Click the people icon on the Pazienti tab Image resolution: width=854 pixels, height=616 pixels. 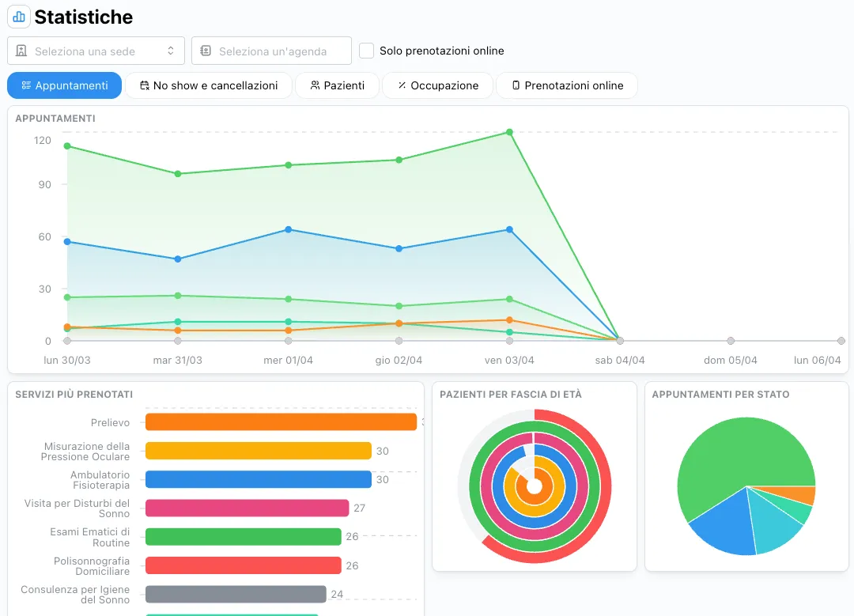[316, 85]
